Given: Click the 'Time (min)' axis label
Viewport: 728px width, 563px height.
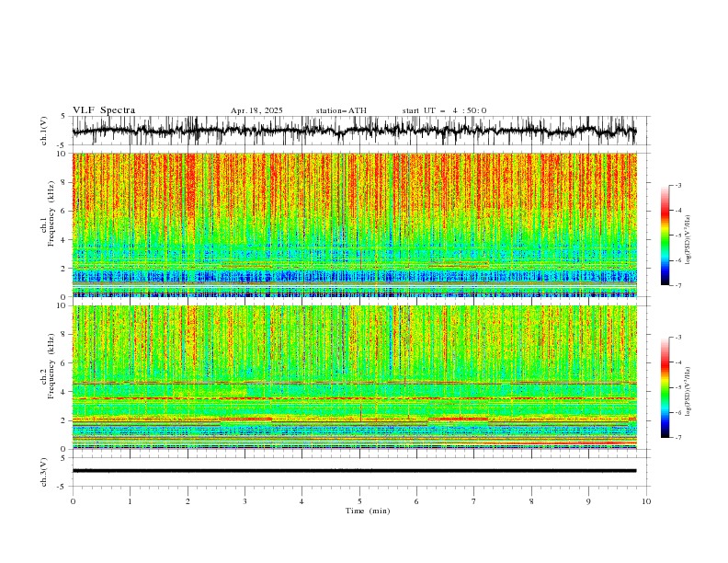Looking at the screenshot, I should point(368,511).
